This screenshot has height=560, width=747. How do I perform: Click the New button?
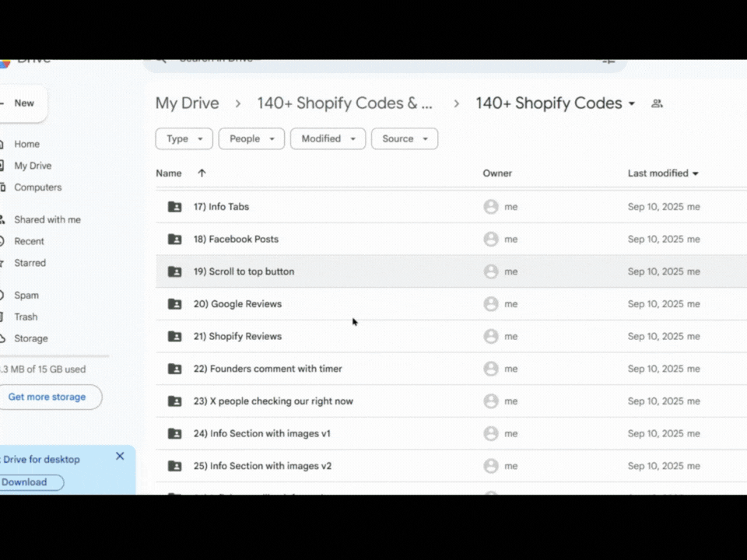point(23,103)
